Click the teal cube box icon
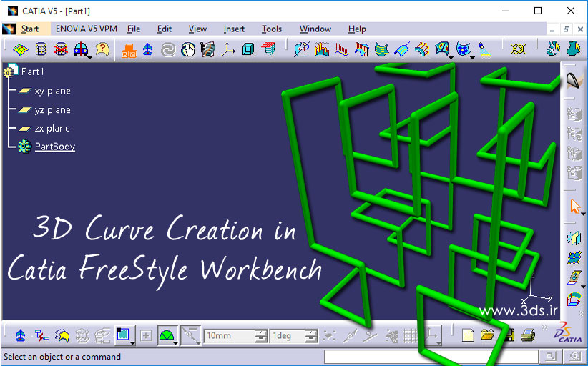588x366 pixels. (x=248, y=49)
